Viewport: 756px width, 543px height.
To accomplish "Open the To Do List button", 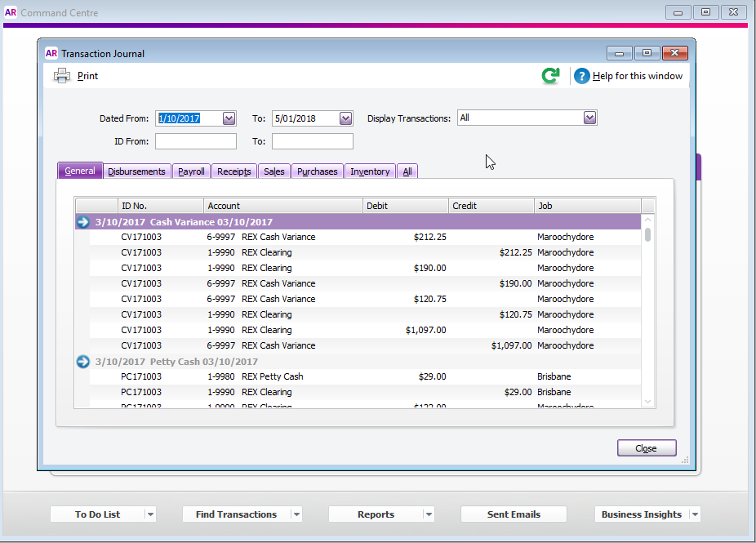I will (97, 514).
